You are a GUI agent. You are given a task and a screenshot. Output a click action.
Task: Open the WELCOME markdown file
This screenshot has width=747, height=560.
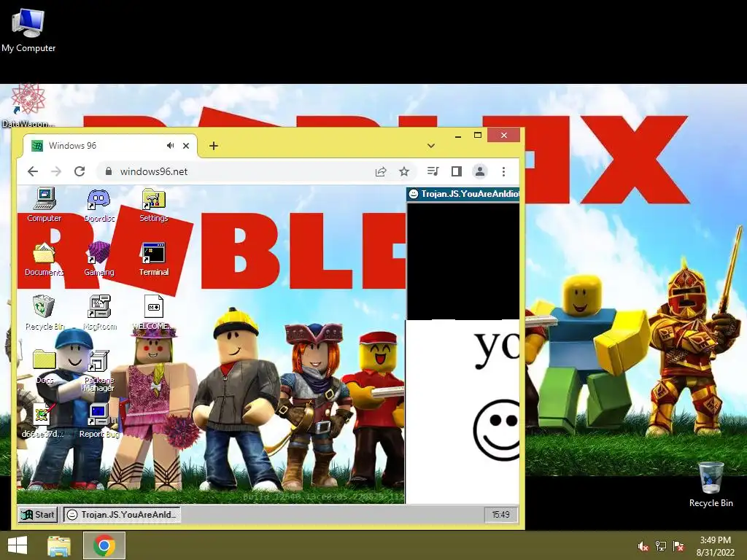pos(153,312)
